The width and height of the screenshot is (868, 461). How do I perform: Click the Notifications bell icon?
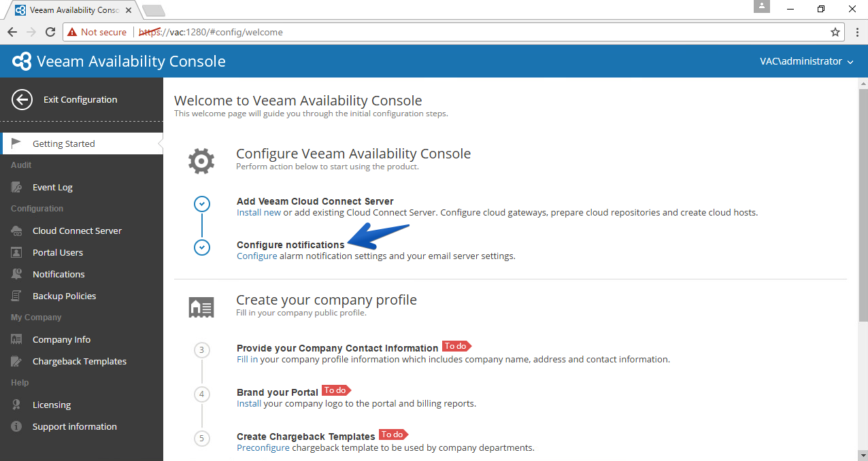click(x=17, y=274)
